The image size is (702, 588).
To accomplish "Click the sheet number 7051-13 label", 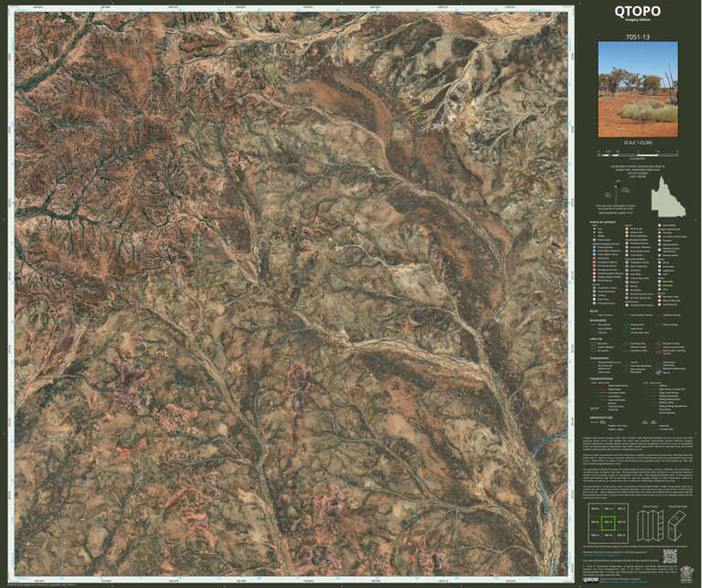I will [637, 37].
